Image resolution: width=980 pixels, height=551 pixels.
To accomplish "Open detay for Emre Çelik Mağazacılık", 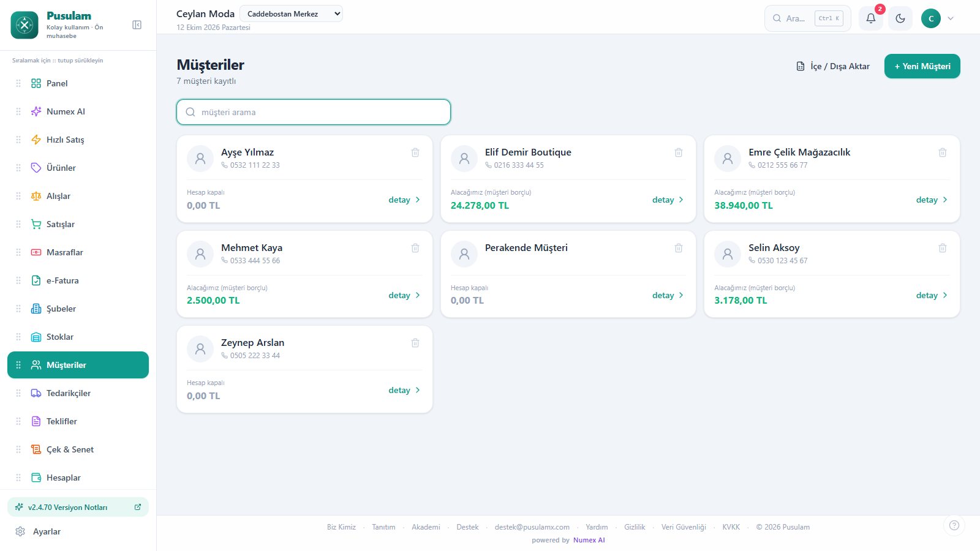I will pyautogui.click(x=932, y=200).
